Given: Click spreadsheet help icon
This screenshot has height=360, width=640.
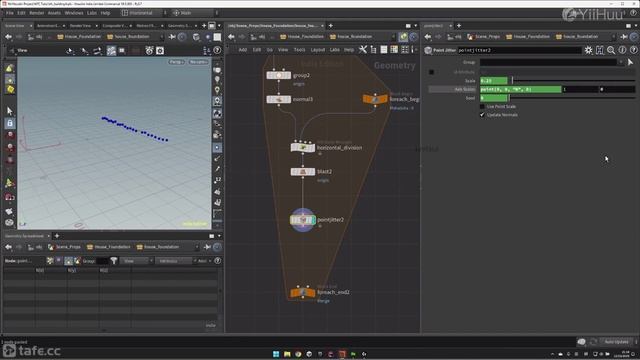Looking at the screenshot, I should (218, 260).
